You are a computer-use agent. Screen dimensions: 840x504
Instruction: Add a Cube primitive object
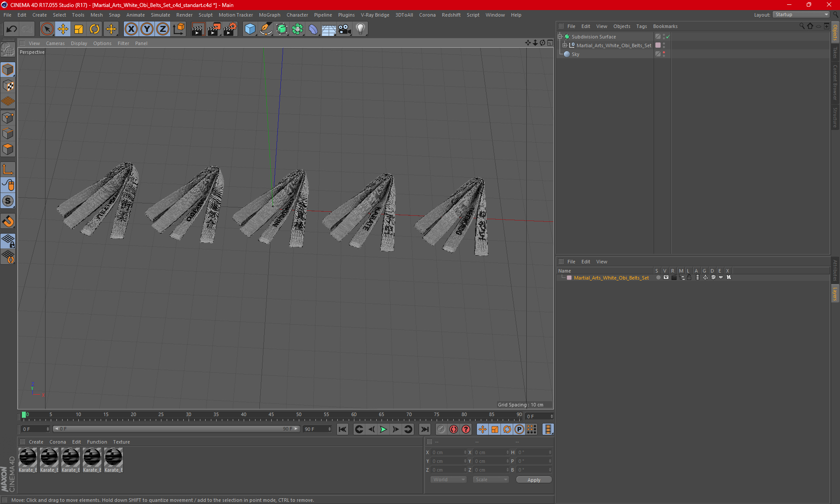click(x=250, y=29)
